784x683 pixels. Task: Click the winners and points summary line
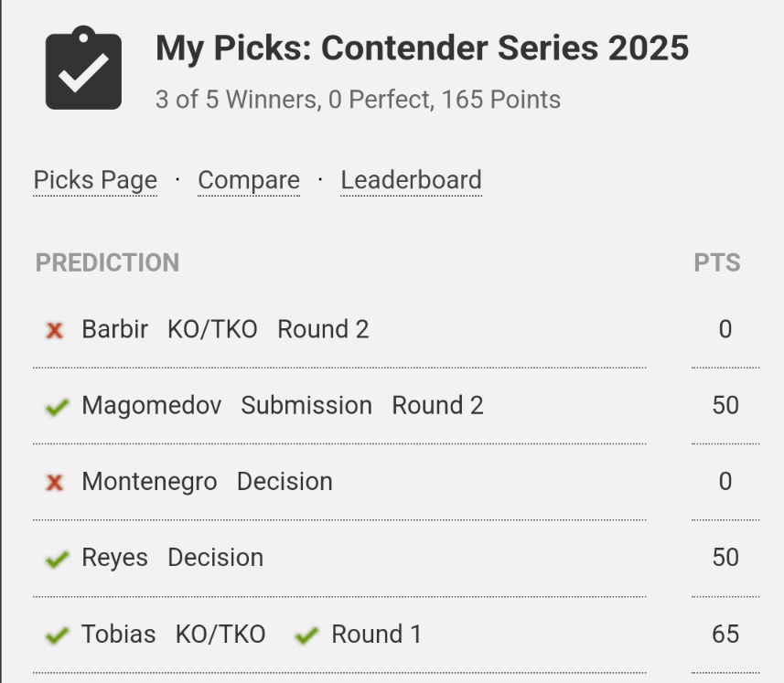[358, 100]
